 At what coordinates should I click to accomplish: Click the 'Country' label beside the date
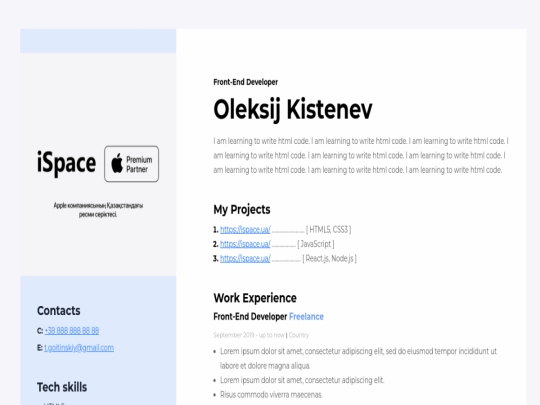(299, 335)
